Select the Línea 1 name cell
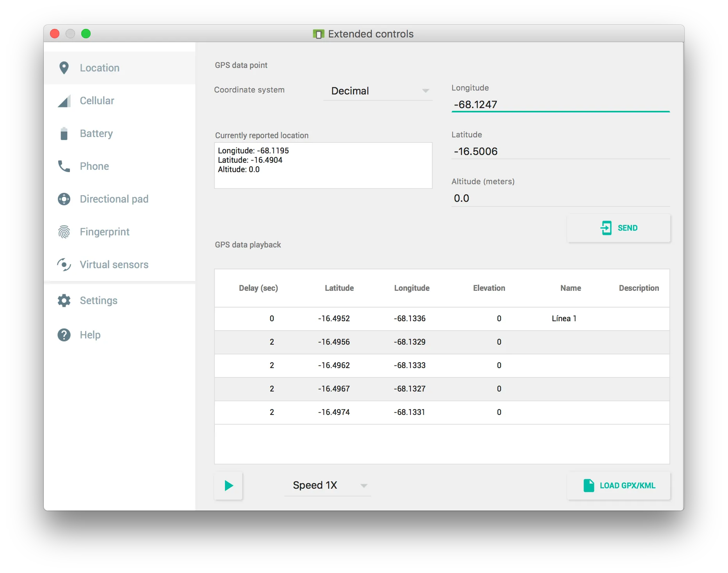The width and height of the screenshot is (728, 573). click(564, 319)
